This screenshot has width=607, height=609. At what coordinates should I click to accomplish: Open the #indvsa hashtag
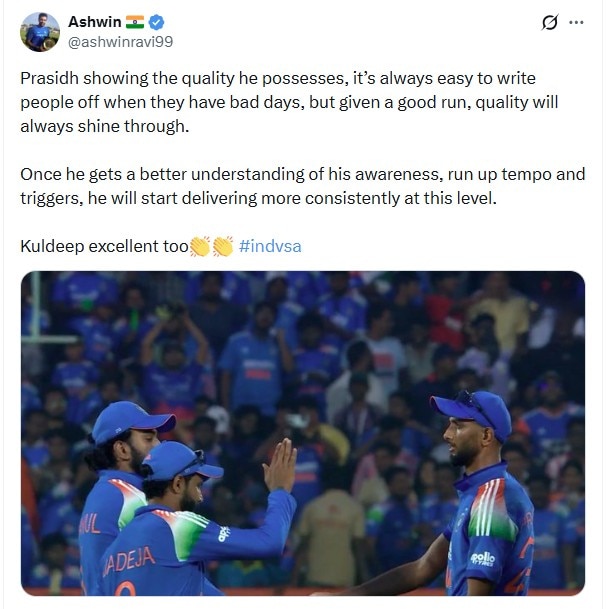(273, 246)
